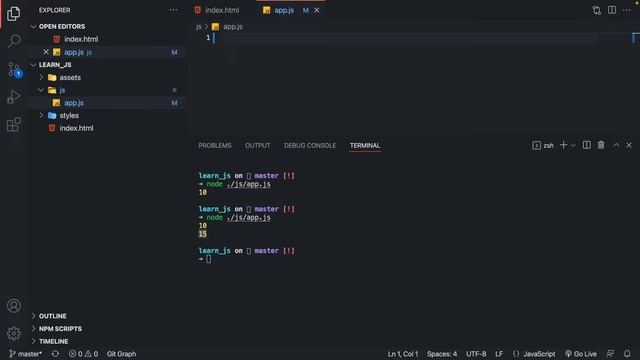
Task: Create a new terminal with plus icon
Action: click(563, 145)
